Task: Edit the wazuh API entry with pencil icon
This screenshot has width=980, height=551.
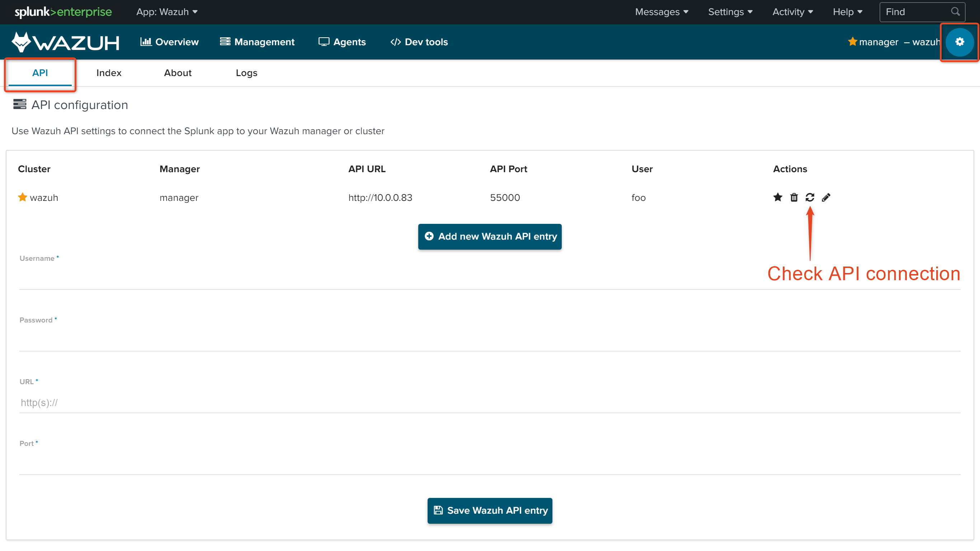Action: (x=825, y=197)
